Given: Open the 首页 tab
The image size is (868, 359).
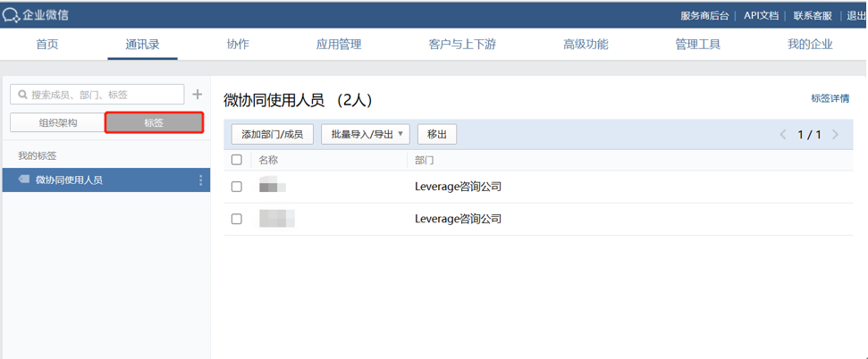Looking at the screenshot, I should coord(47,45).
